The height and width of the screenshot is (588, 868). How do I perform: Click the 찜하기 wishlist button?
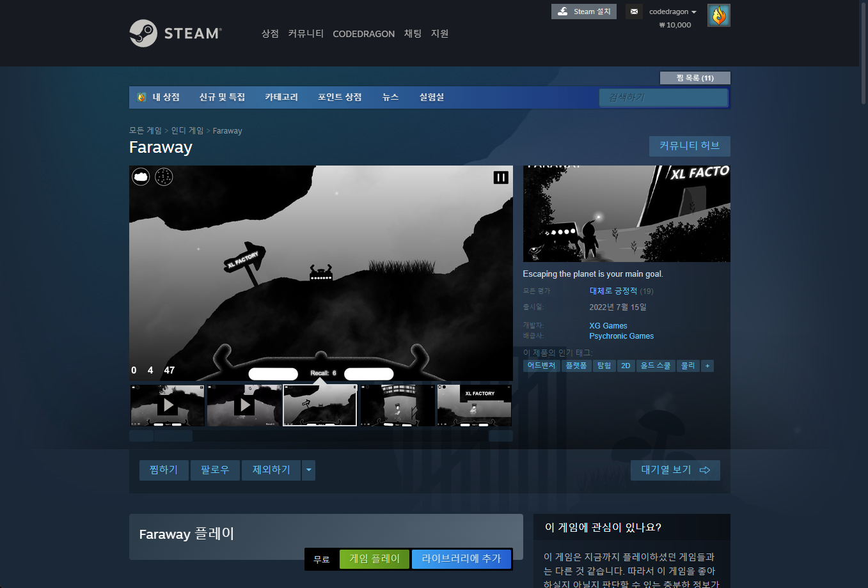tap(164, 470)
